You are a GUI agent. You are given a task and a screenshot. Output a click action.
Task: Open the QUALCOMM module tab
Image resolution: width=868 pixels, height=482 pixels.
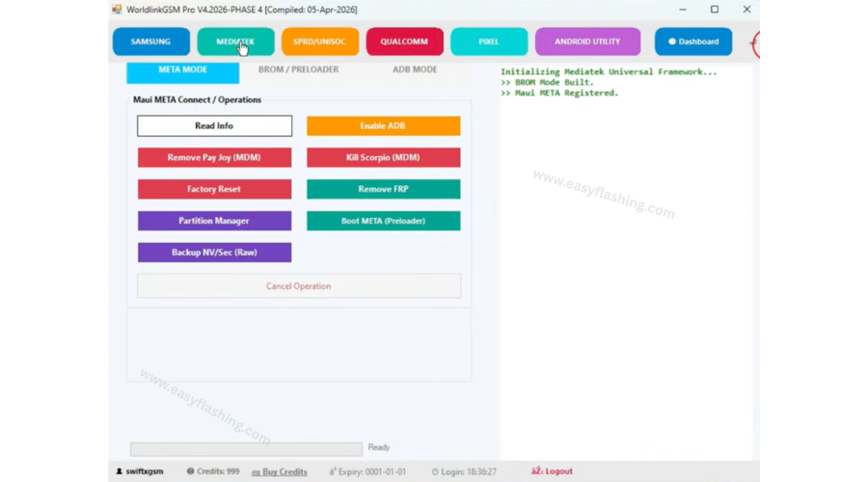coord(404,41)
